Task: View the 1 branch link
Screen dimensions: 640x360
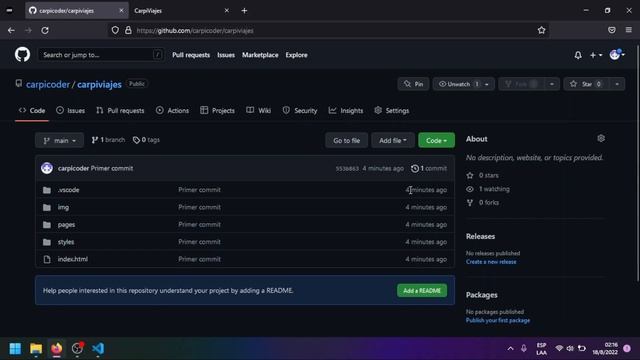Action: pyautogui.click(x=108, y=140)
